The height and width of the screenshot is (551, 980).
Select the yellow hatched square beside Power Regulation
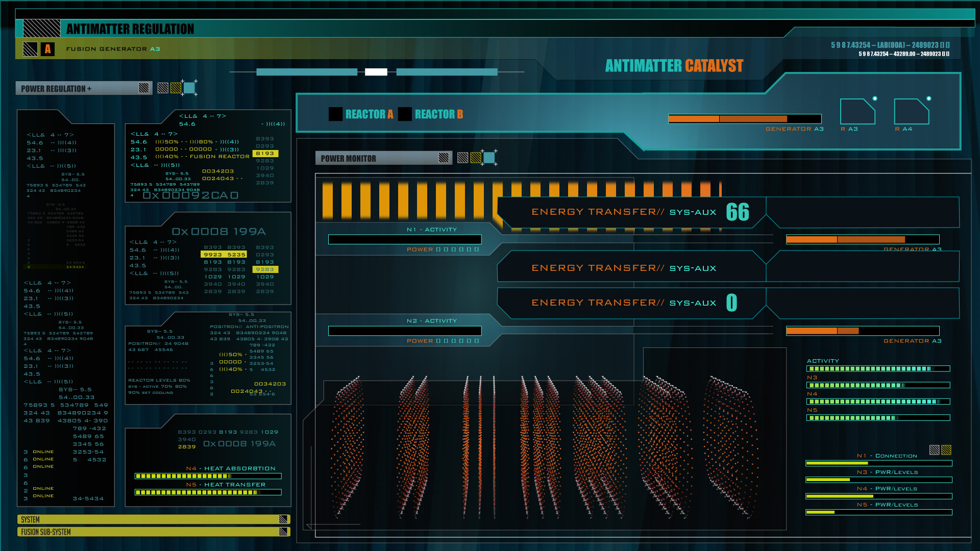[x=176, y=88]
